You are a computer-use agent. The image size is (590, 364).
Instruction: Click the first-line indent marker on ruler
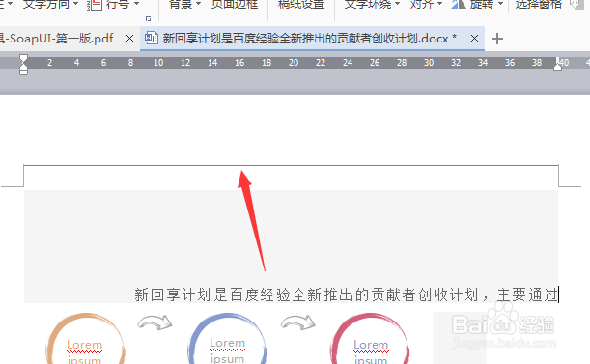pos(23,58)
